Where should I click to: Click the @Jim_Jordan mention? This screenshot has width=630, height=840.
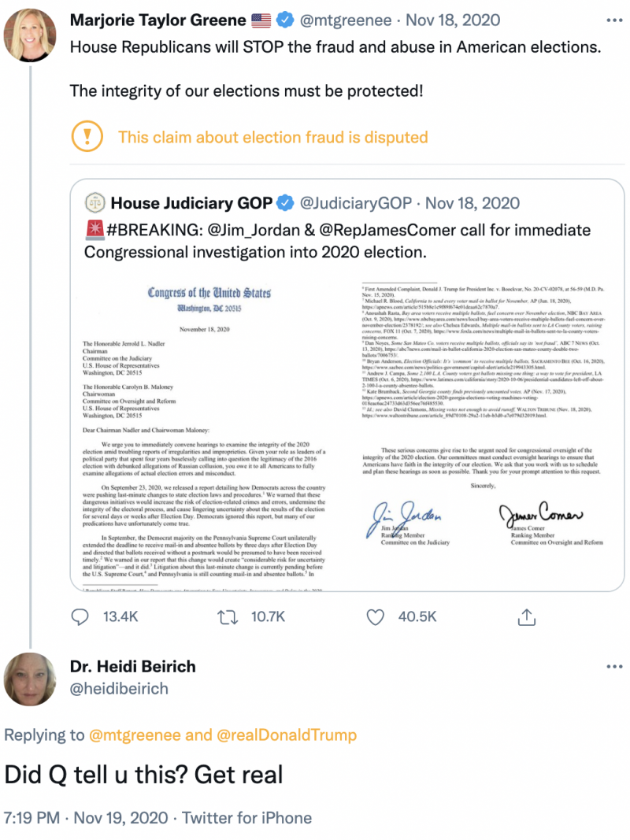point(251,230)
